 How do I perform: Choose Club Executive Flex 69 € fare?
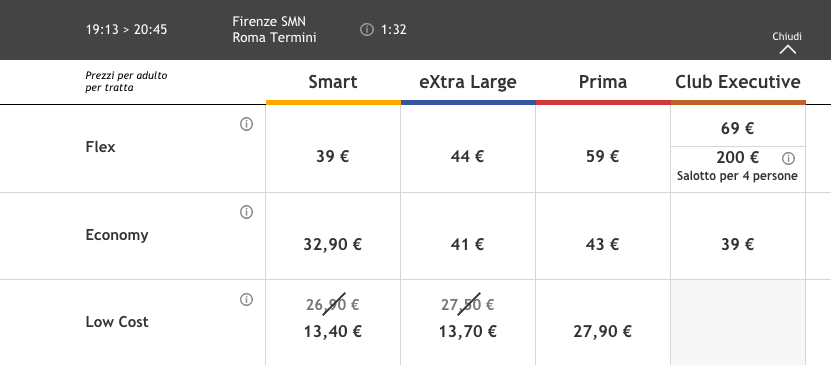click(738, 126)
